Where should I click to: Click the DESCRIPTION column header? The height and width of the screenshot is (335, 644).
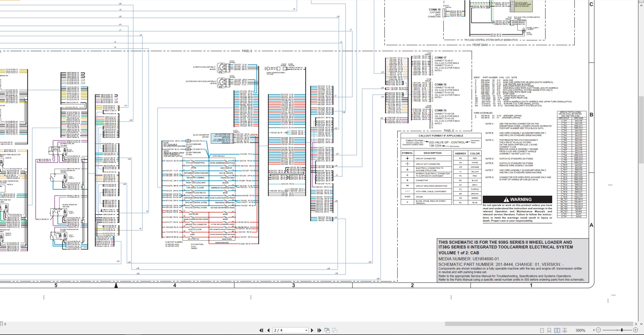(432, 153)
